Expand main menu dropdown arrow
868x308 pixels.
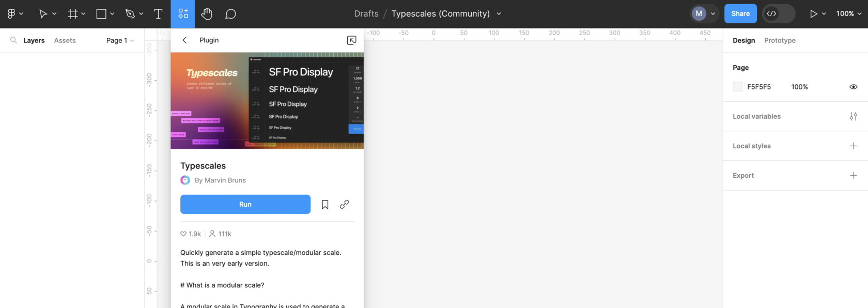(21, 14)
